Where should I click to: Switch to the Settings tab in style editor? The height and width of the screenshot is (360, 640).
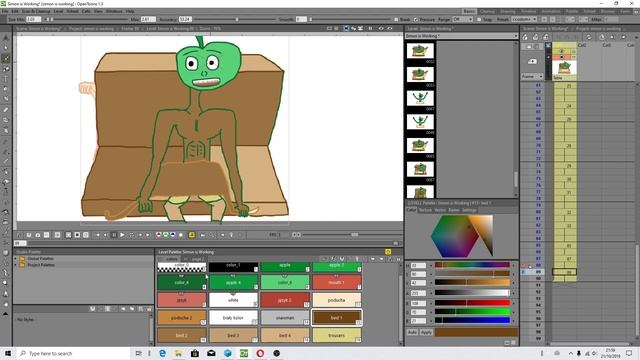pos(469,210)
